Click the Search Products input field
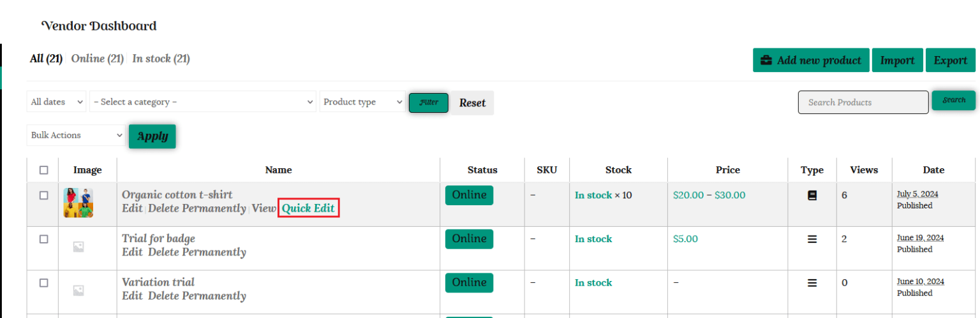 pyautogui.click(x=863, y=103)
